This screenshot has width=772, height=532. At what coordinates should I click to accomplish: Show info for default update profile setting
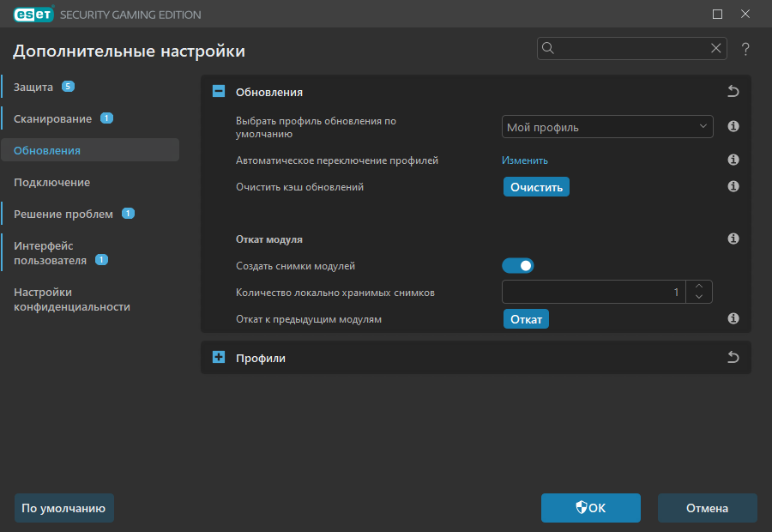[x=733, y=127]
